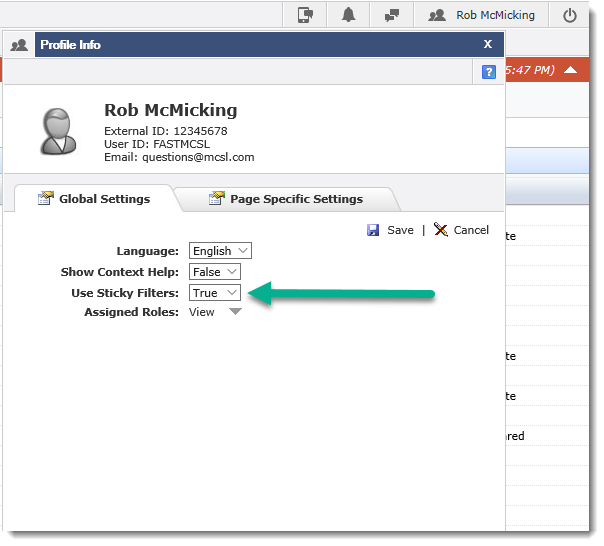Switch to Page Specific Settings tab
604x546 pixels.
click(286, 199)
